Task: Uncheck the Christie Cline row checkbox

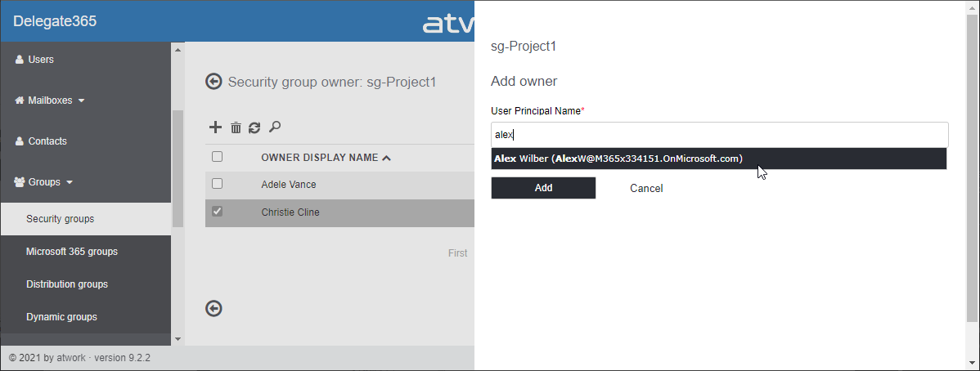Action: [x=218, y=212]
